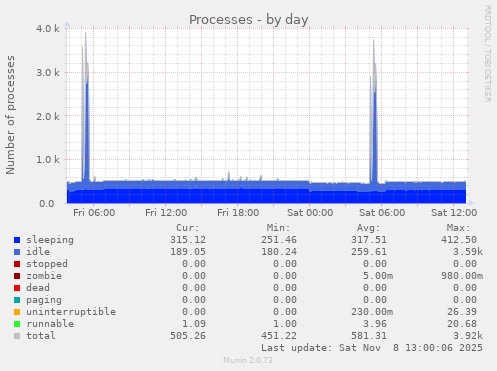Click the '2.0 k' y-axis label
The width and height of the screenshot is (497, 371).
pyautogui.click(x=48, y=116)
